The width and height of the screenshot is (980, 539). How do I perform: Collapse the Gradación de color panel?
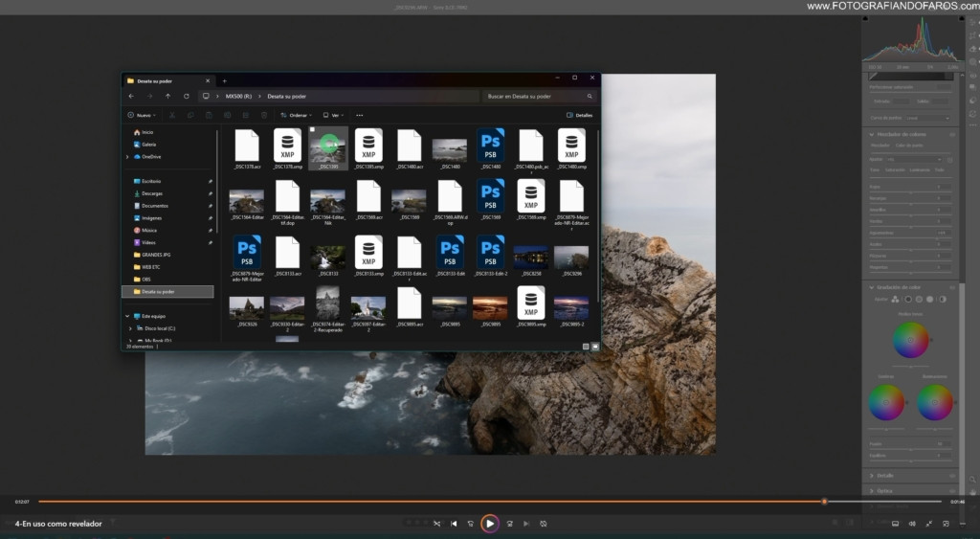[872, 287]
